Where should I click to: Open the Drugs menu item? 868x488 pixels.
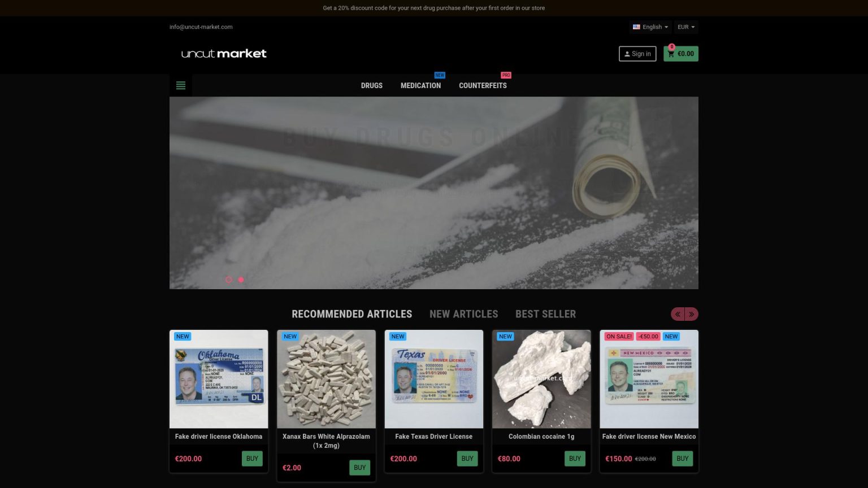(x=372, y=86)
